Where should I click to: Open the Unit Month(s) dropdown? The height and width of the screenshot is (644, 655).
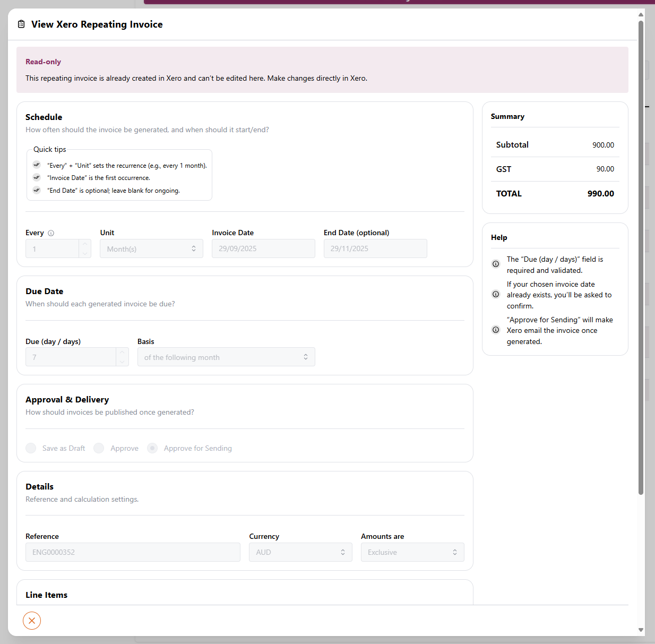[151, 248]
